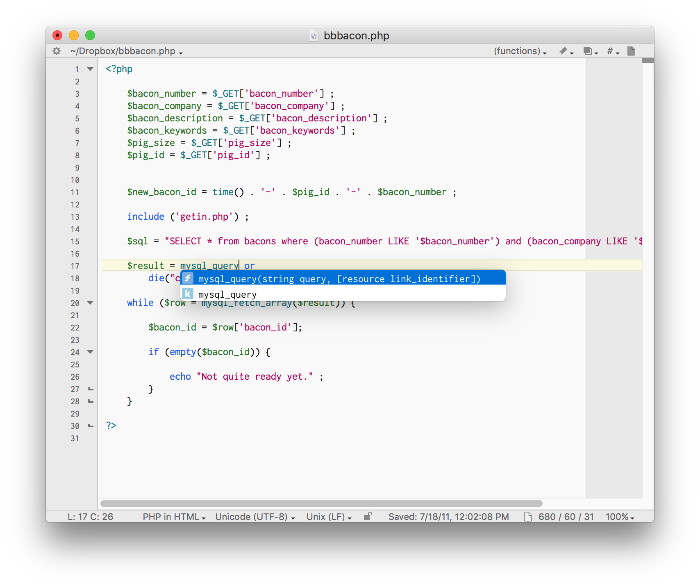Collapse the while loop fold at line 20

tap(91, 303)
